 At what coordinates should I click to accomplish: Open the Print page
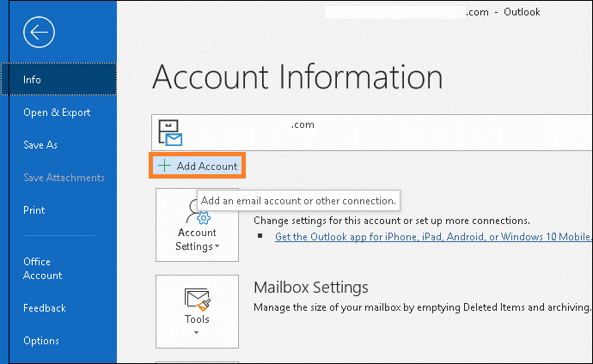(34, 210)
